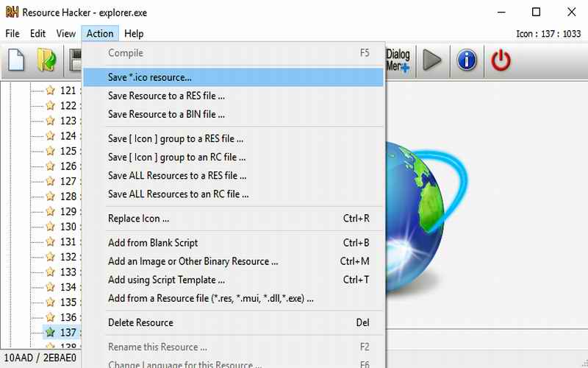This screenshot has height=368, width=588.
Task: Click the New blank file toolbar icon
Action: point(16,60)
